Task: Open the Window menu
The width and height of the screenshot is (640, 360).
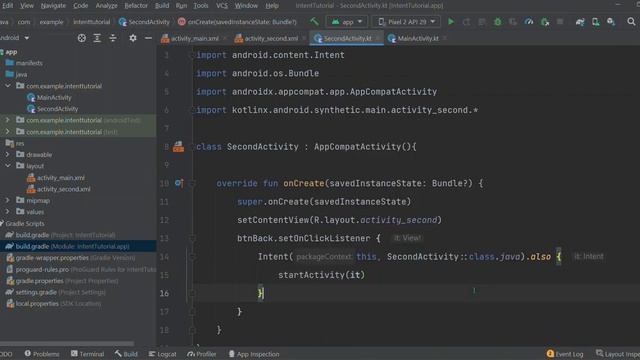Action: point(246,6)
